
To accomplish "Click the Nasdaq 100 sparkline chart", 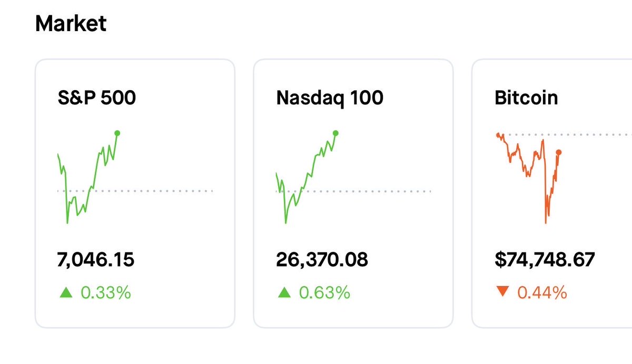I will [305, 179].
